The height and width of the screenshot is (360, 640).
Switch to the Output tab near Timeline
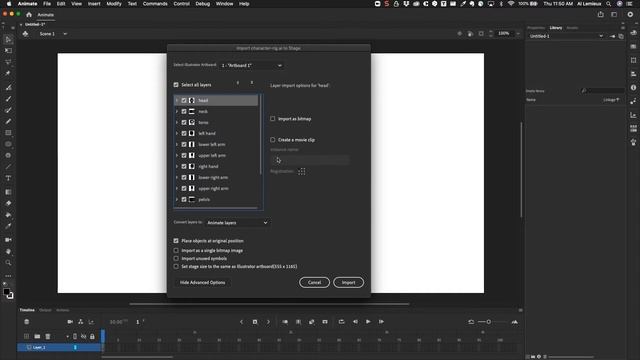45,310
